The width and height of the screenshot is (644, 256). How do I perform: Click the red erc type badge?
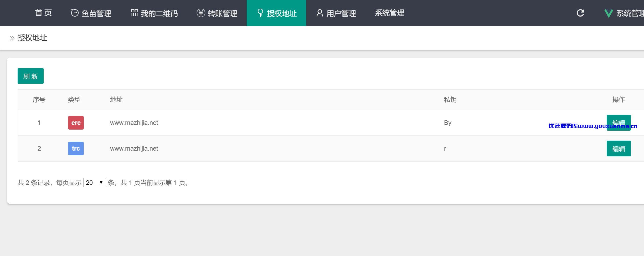tap(76, 123)
